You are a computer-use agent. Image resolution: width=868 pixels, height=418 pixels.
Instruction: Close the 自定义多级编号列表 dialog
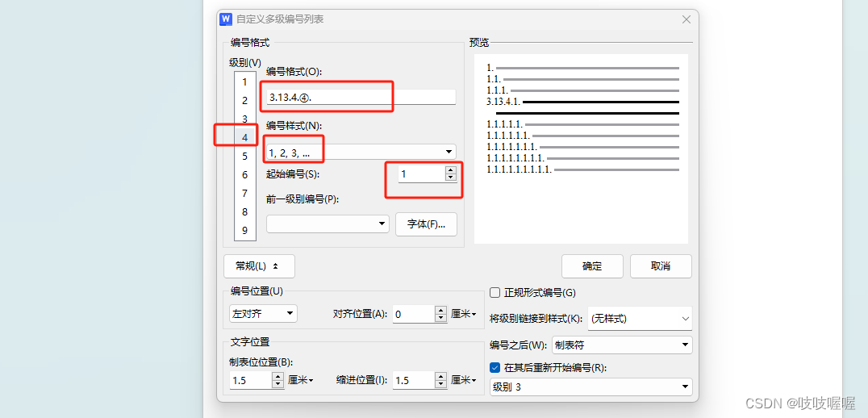click(x=686, y=19)
